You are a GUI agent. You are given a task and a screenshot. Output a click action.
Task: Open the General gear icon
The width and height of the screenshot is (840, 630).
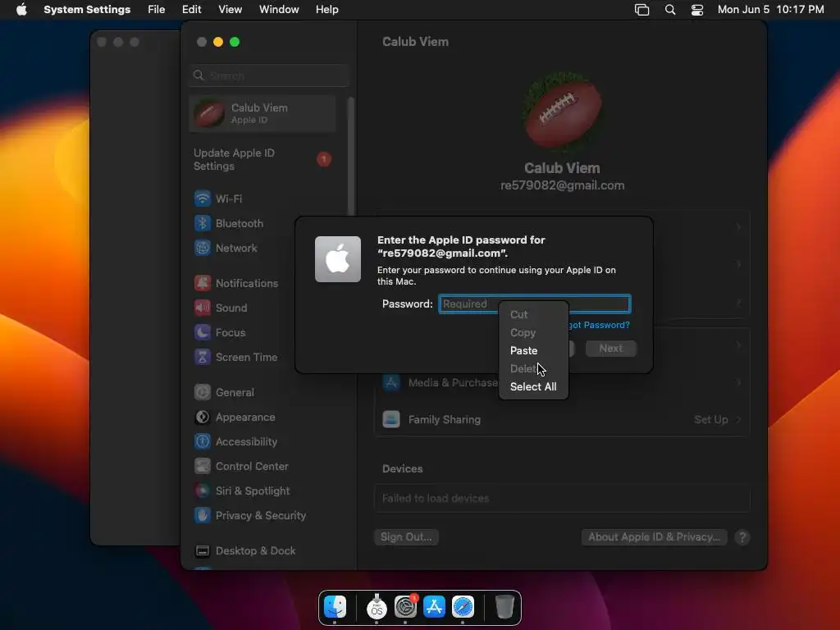pos(202,392)
